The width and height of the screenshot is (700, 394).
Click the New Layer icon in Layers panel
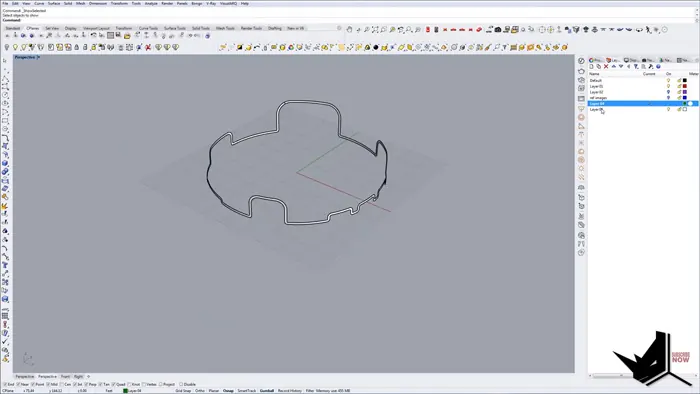(592, 66)
